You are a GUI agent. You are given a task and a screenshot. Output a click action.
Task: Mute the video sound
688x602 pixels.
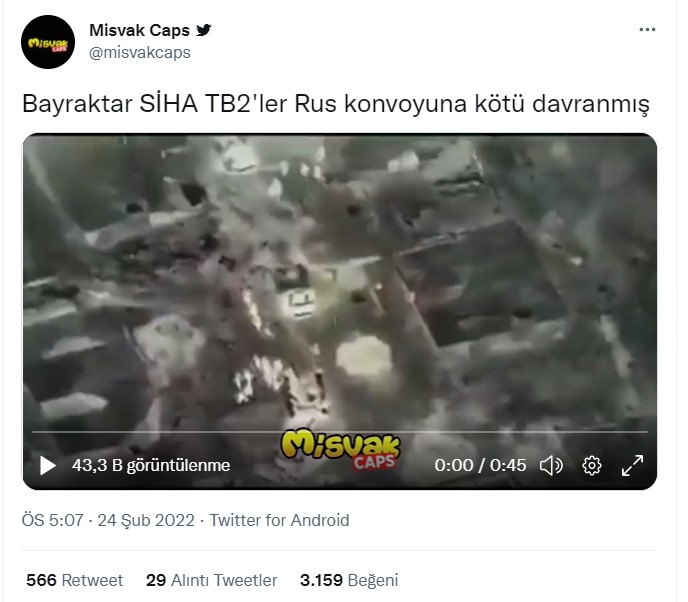pyautogui.click(x=551, y=466)
